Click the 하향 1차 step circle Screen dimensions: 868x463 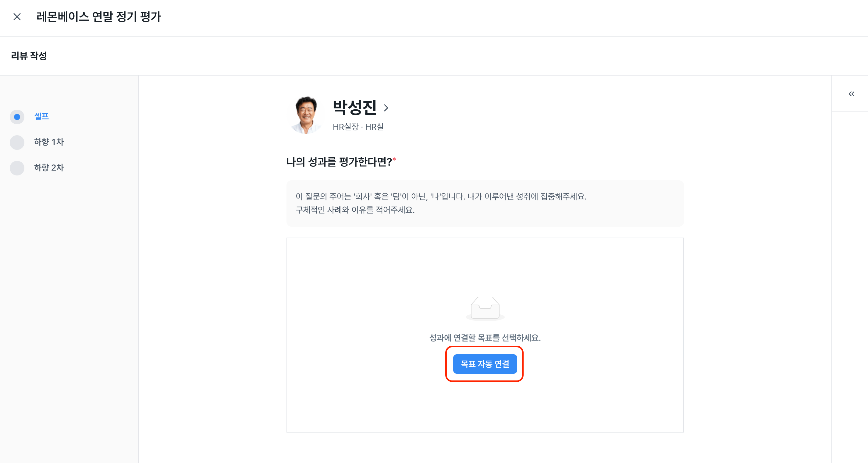[17, 143]
